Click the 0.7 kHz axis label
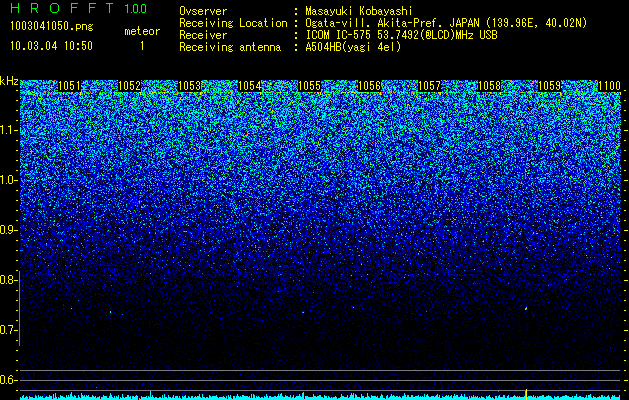629x400 pixels. [9, 330]
